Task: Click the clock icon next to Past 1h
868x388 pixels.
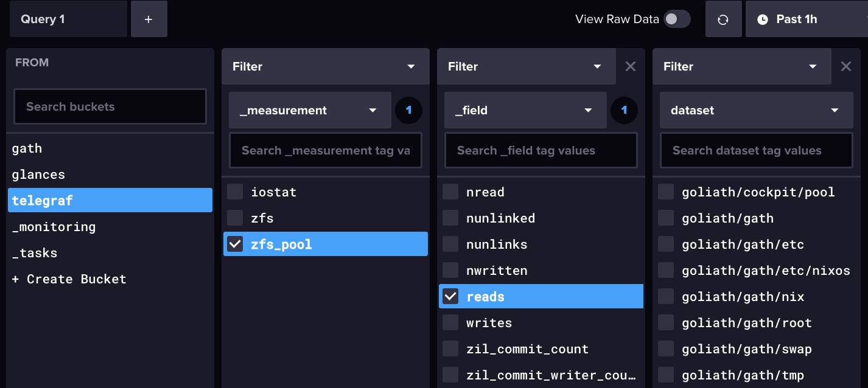Action: coord(763,19)
